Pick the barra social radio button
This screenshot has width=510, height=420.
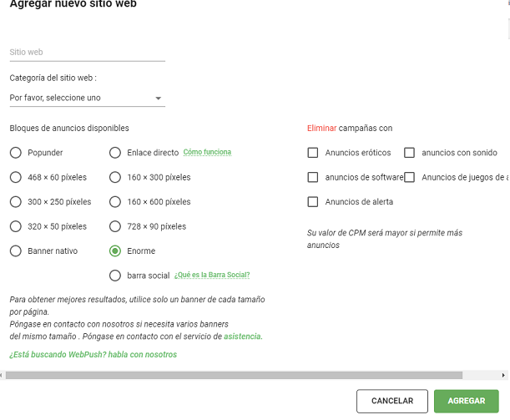click(115, 276)
